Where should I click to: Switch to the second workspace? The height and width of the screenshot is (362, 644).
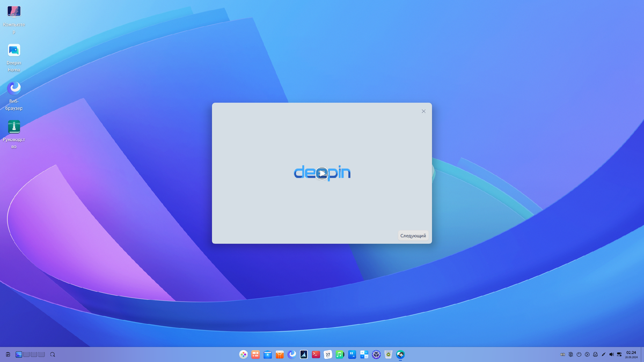coord(26,354)
